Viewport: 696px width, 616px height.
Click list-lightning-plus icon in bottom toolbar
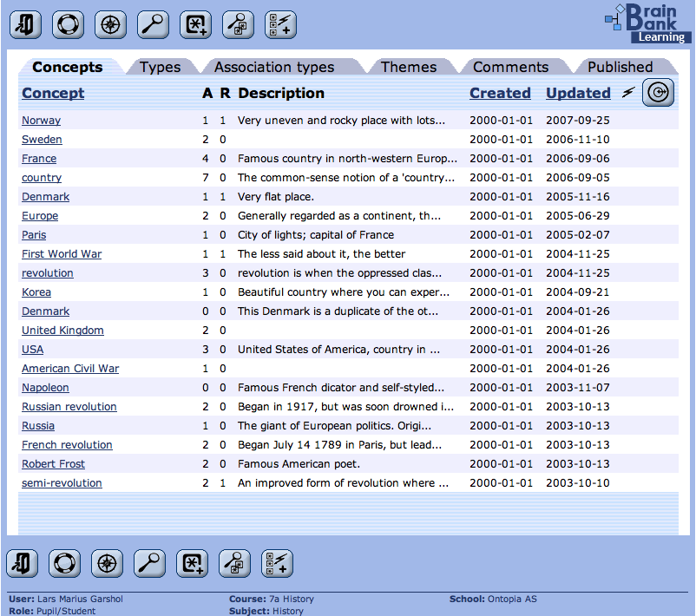(278, 564)
